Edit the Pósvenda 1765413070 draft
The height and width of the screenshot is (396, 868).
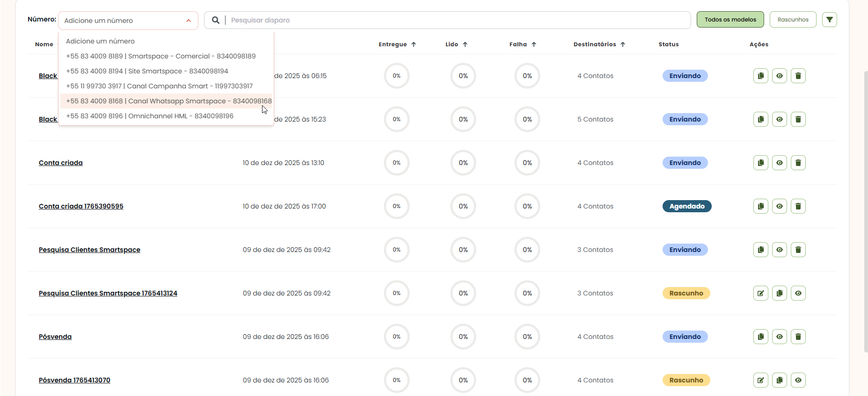point(760,380)
